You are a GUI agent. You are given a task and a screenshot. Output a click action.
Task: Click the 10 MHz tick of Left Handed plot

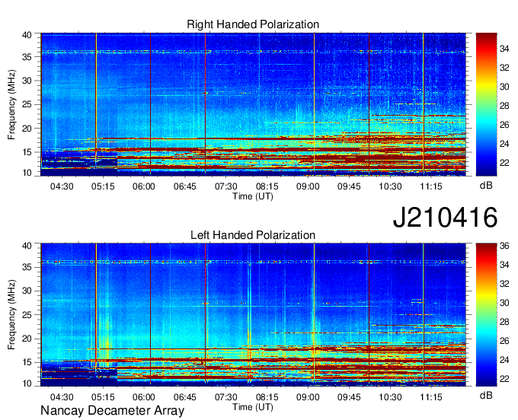pyautogui.click(x=27, y=383)
